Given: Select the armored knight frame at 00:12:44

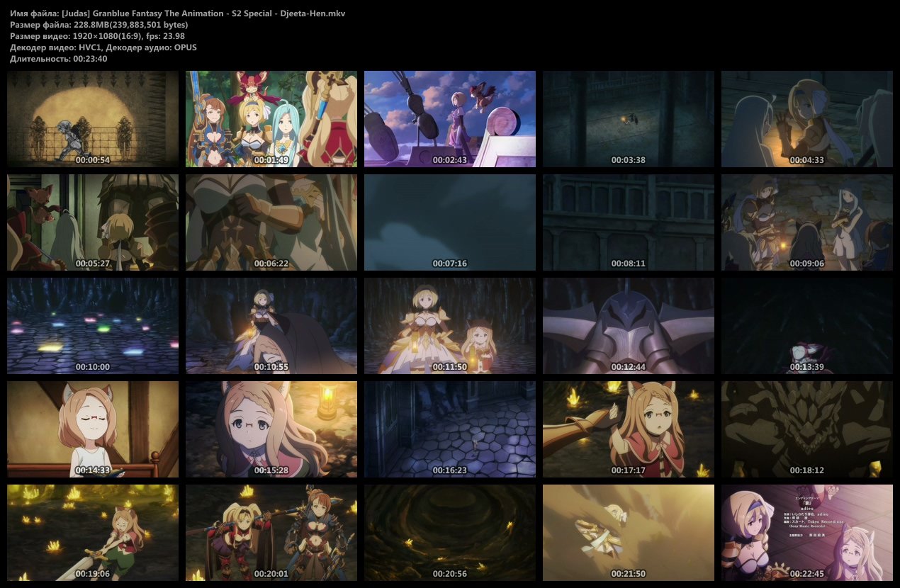Looking at the screenshot, I should coord(629,326).
